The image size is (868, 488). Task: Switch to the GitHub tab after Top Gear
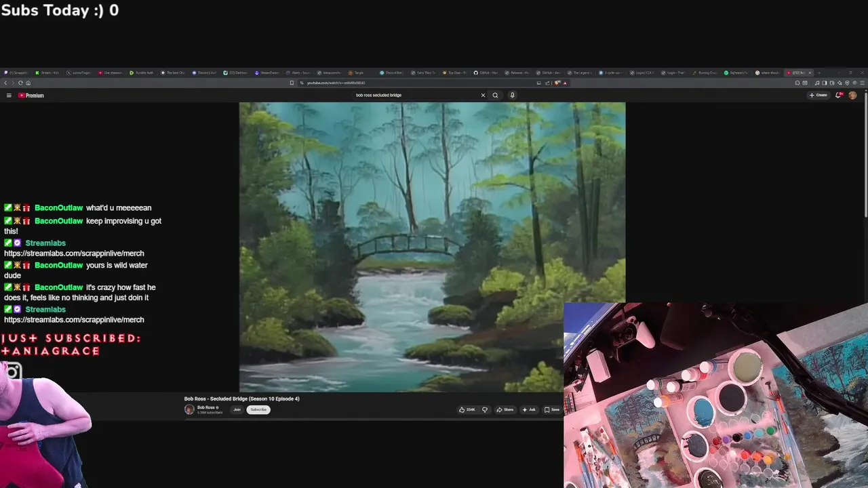(486, 73)
